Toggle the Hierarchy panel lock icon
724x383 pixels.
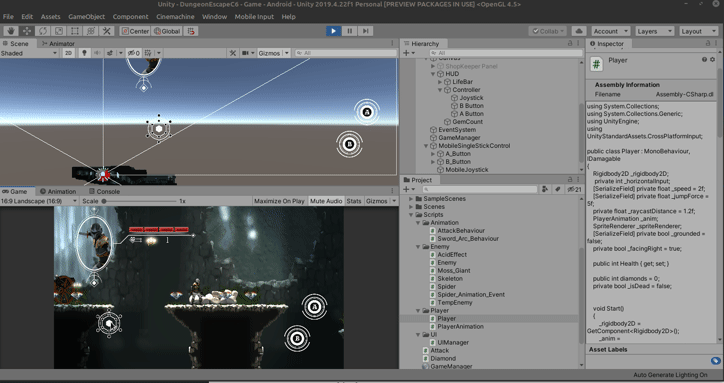[570, 43]
